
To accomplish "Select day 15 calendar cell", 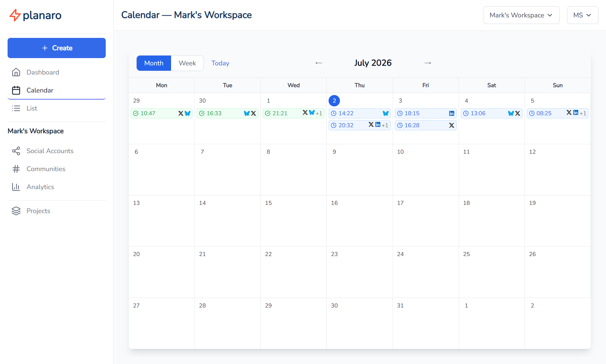I will click(293, 221).
